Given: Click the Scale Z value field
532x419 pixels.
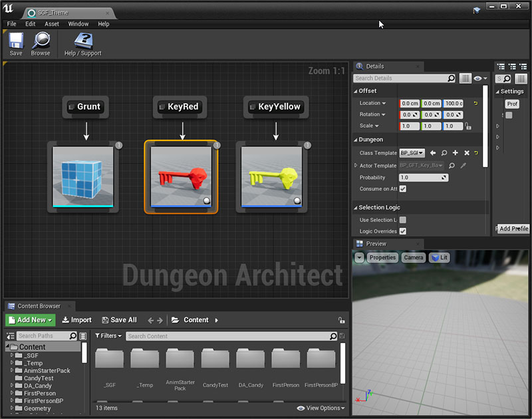Looking at the screenshot, I should (453, 126).
